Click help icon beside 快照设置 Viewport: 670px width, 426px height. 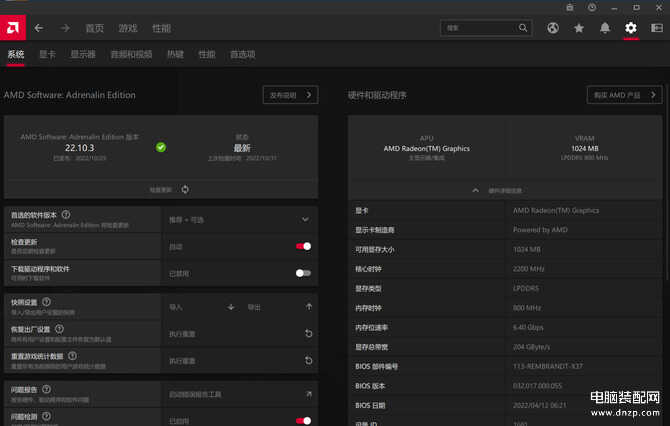pos(46,302)
